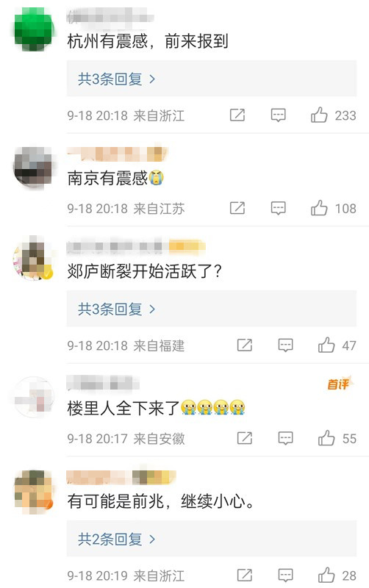Expand 共3条回复 under the 郯庐断裂 comment

(212, 309)
